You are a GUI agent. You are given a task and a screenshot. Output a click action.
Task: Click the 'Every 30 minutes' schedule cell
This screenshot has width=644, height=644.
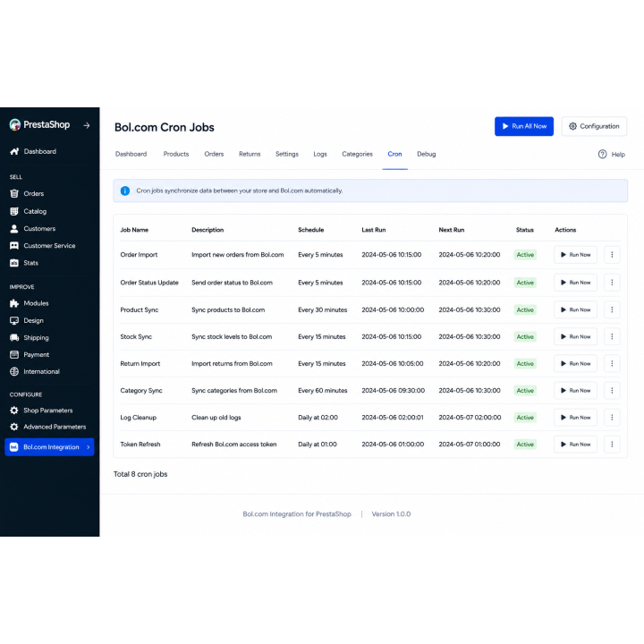tap(323, 310)
